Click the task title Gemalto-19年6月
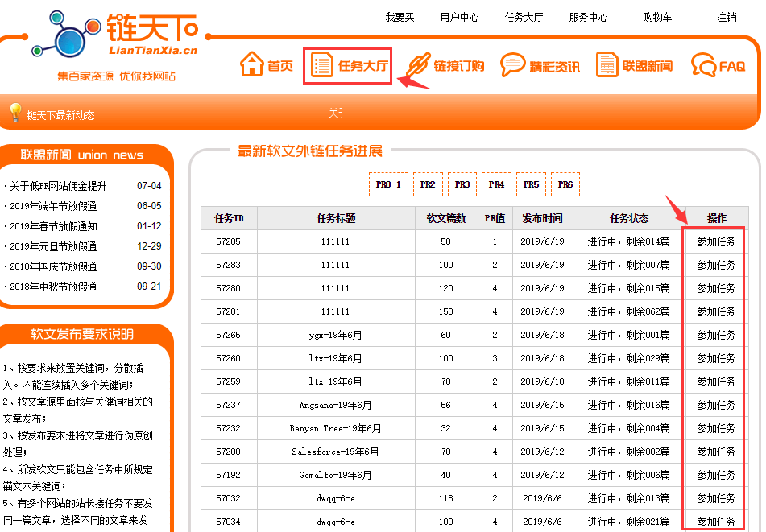 click(335, 476)
